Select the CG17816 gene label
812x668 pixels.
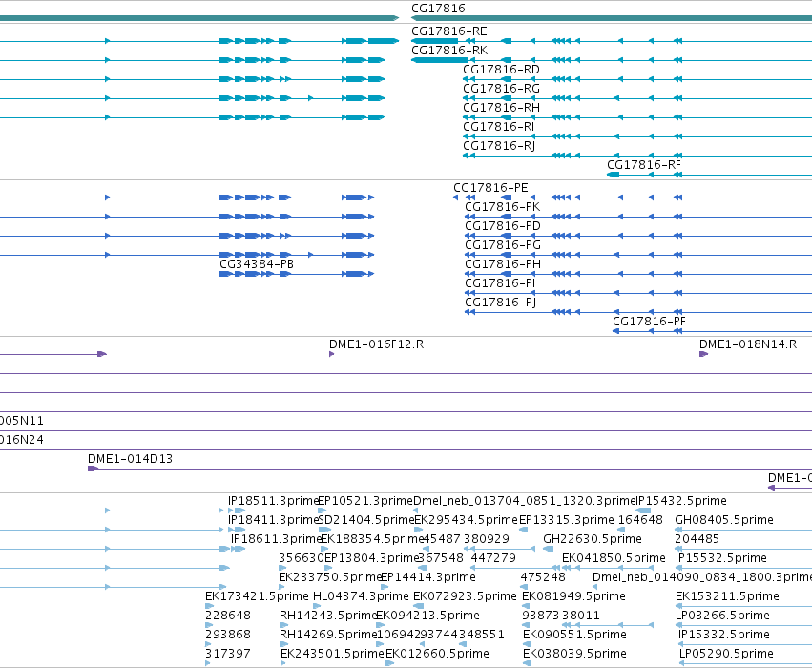[438, 9]
